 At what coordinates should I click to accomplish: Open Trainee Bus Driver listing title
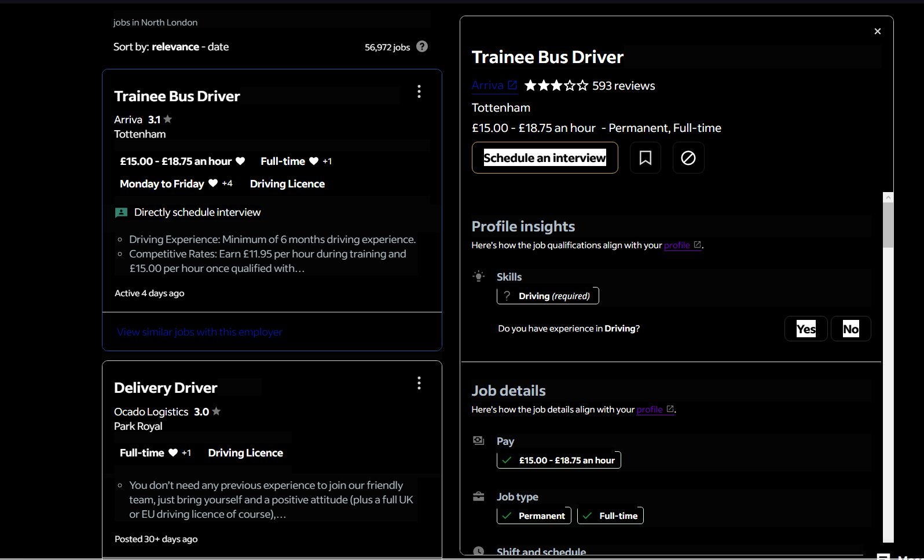177,96
